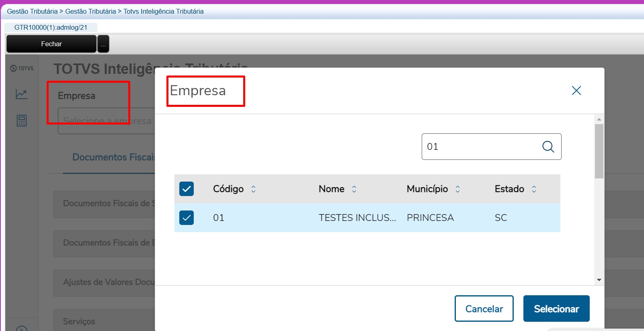The image size is (644, 331).
Task: Close the Empresa dialog with the X icon
Action: pos(576,91)
